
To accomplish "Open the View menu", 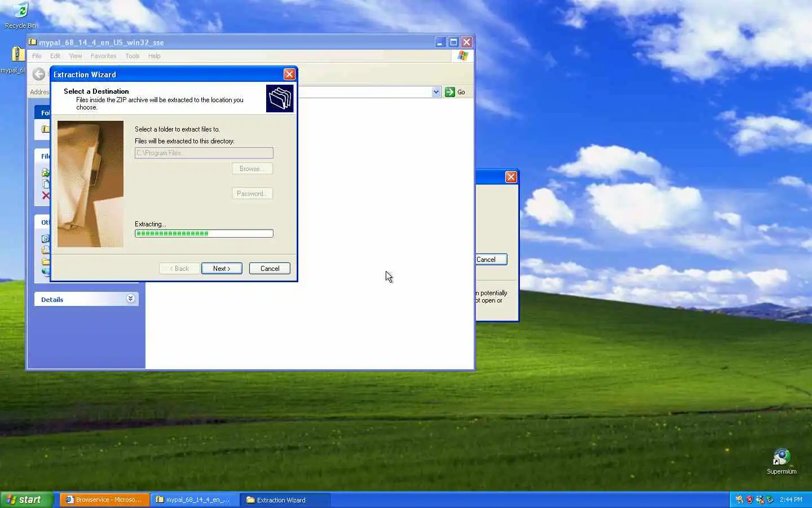I will tap(76, 56).
